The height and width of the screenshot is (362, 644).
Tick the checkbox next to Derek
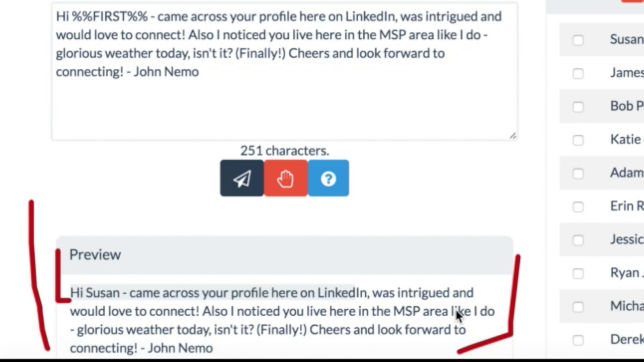tap(578, 340)
